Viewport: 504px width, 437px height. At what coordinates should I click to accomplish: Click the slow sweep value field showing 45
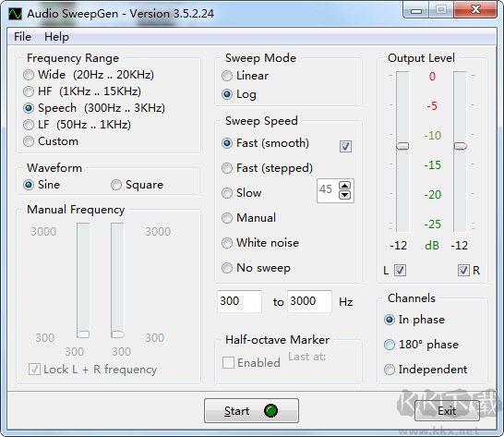(x=328, y=190)
